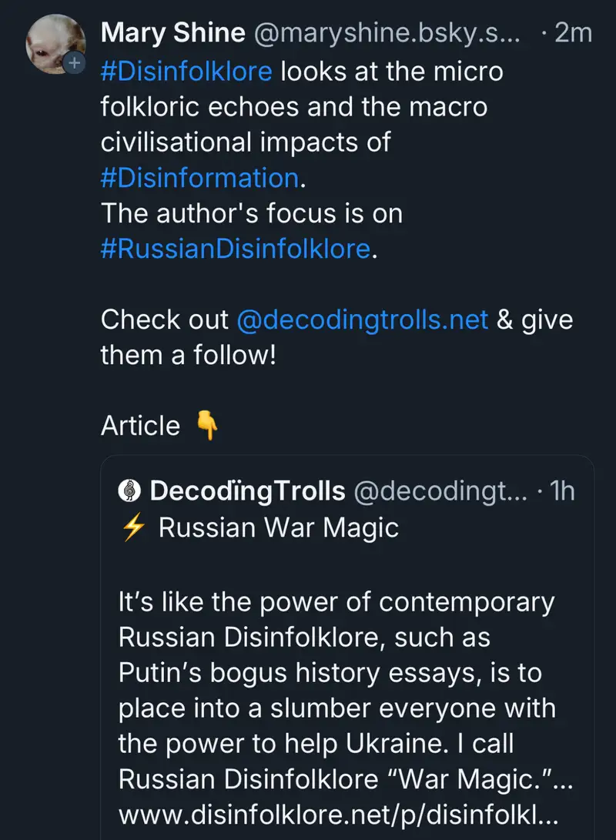Open the DecodingTrolls display name

tap(247, 491)
